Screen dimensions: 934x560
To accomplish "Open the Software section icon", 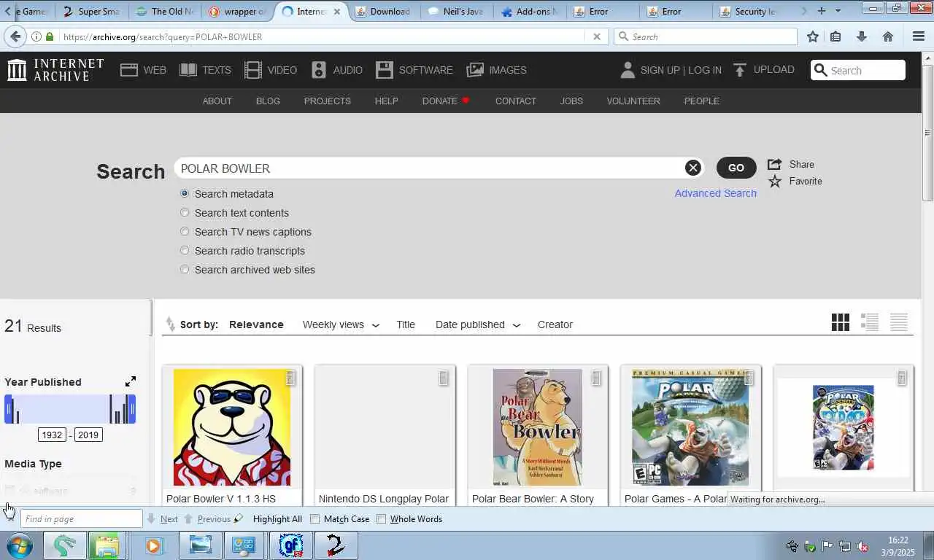I will (x=385, y=70).
